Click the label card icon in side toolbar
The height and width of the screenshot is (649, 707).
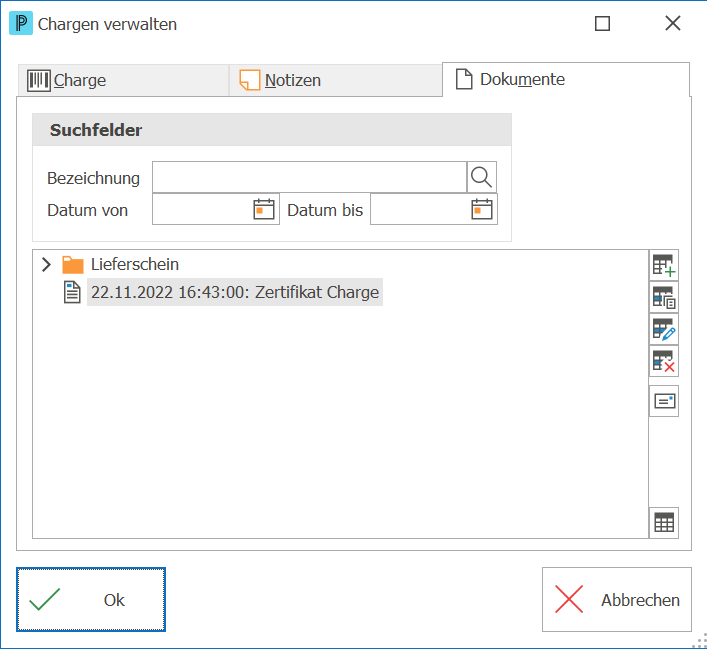(x=664, y=401)
